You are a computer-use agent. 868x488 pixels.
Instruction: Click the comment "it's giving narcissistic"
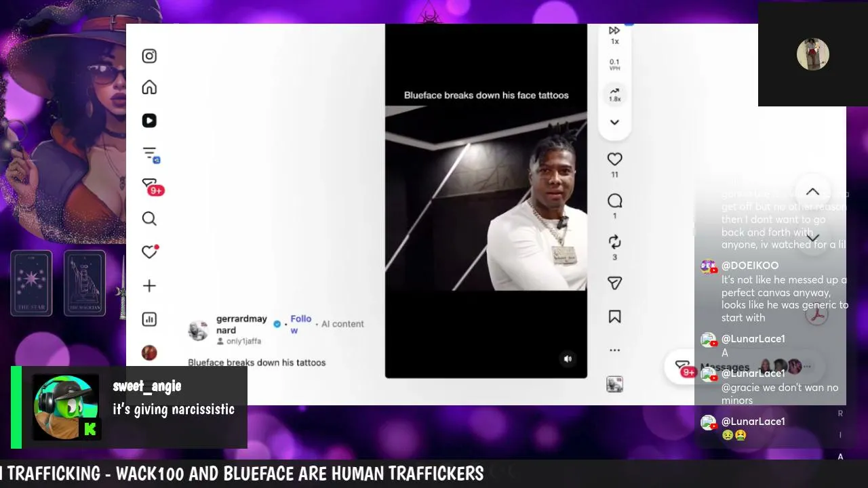tap(174, 409)
